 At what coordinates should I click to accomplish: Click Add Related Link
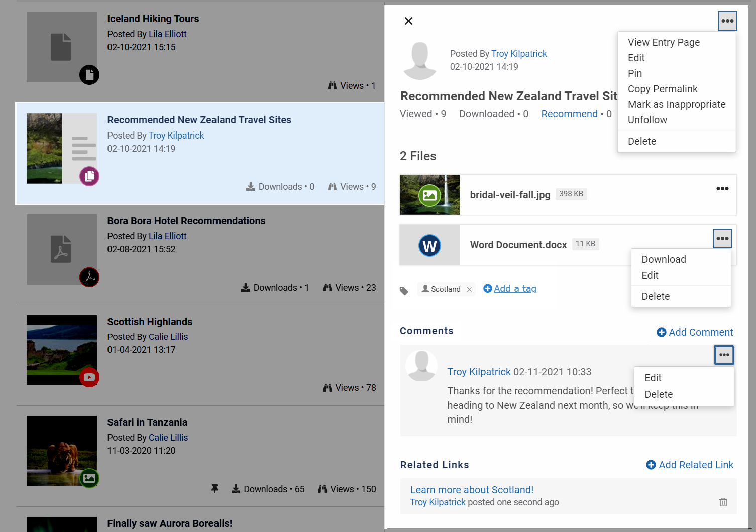(690, 465)
